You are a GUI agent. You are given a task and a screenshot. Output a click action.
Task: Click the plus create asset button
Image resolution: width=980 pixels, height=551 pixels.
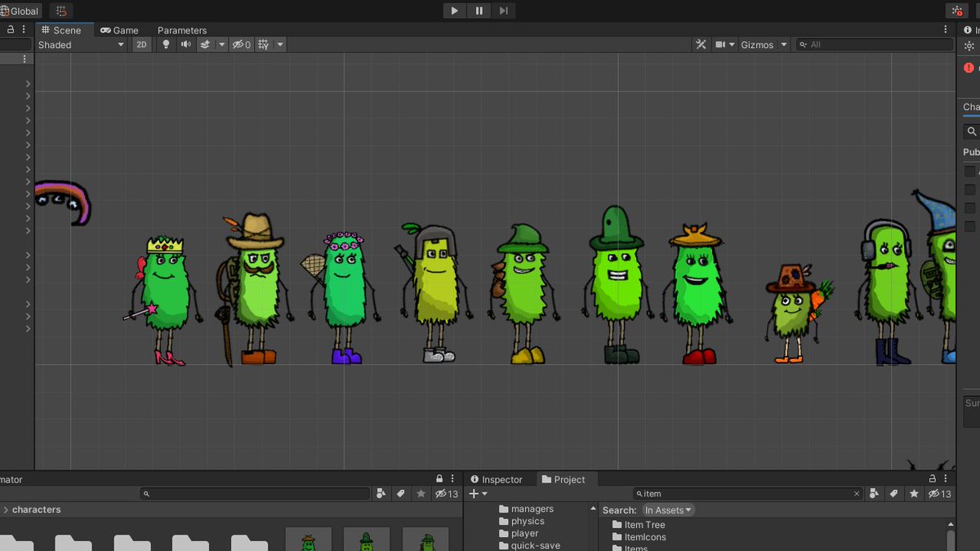(x=474, y=494)
